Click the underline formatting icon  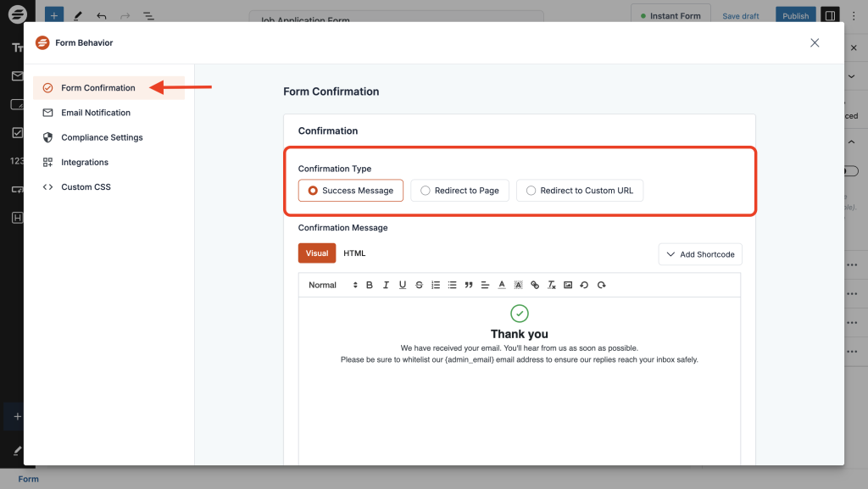tap(403, 286)
